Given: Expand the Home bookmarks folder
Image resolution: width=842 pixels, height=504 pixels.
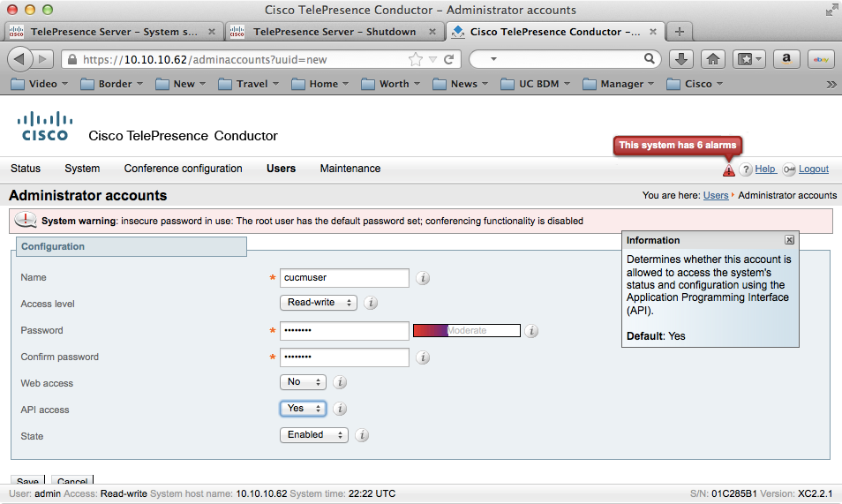Looking at the screenshot, I should pos(320,84).
